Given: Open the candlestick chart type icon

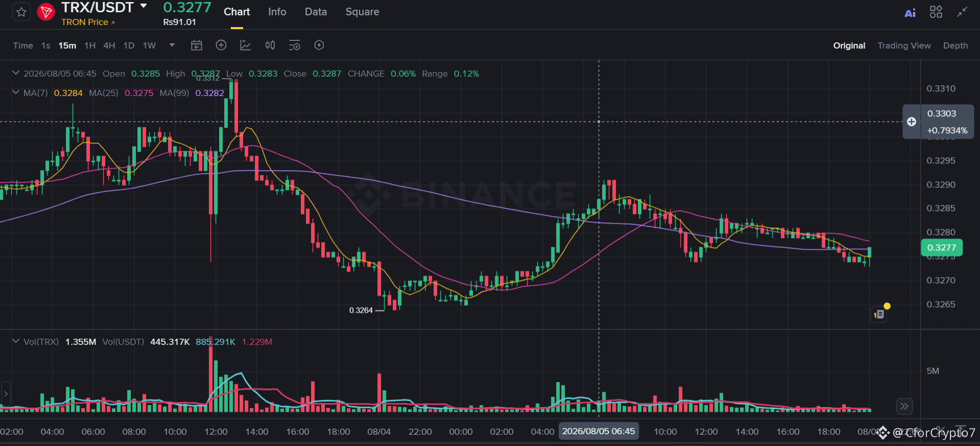Looking at the screenshot, I should (x=270, y=45).
